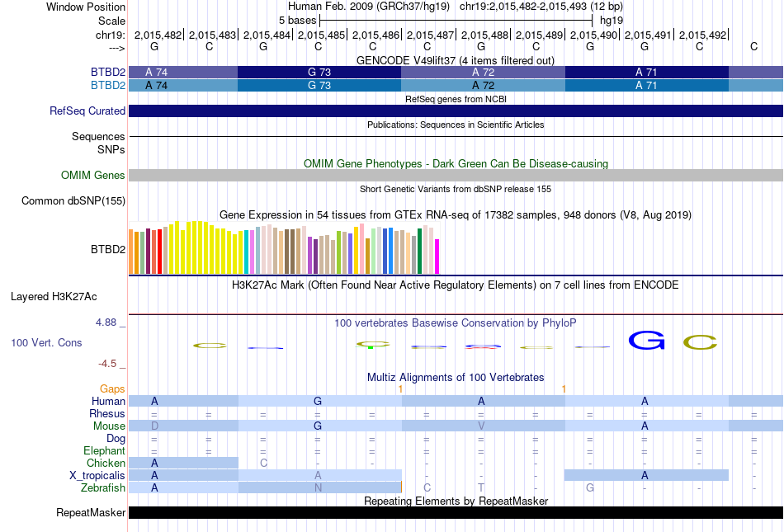Click the BTBD2 label beside the GTEx chart

107,249
